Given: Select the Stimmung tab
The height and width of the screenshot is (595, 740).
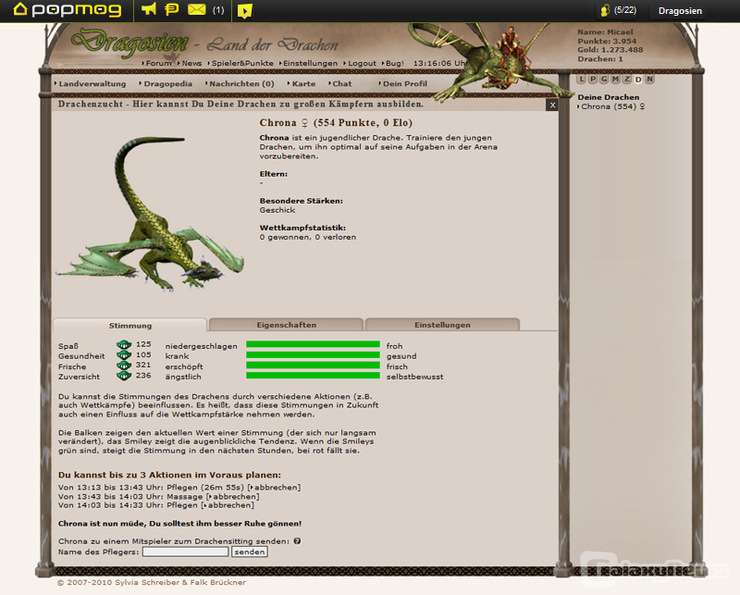Looking at the screenshot, I should (130, 325).
